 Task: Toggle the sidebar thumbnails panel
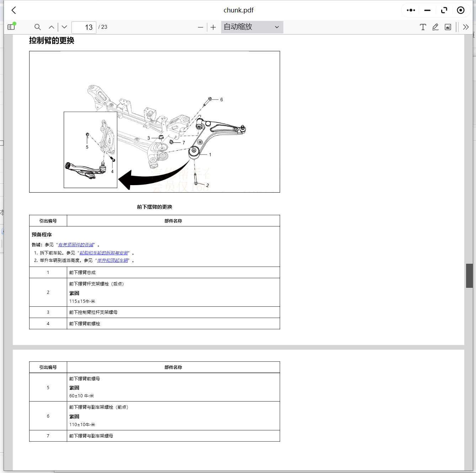11,27
